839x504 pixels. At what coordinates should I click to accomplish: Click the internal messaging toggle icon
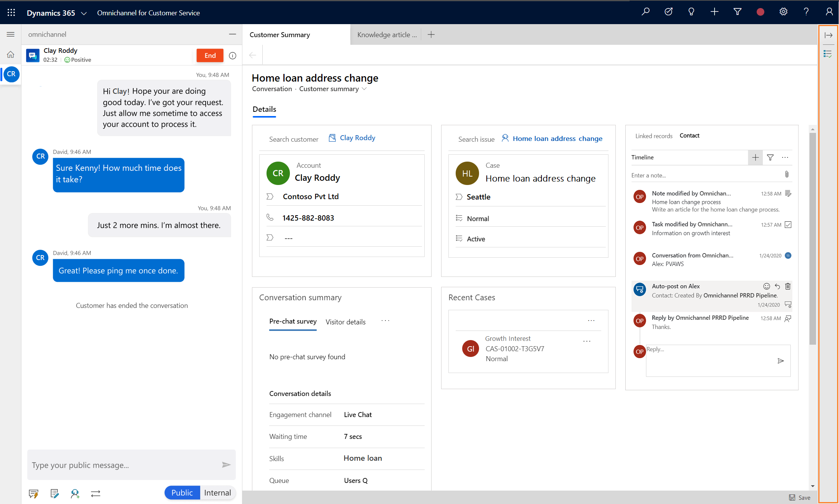click(x=217, y=493)
